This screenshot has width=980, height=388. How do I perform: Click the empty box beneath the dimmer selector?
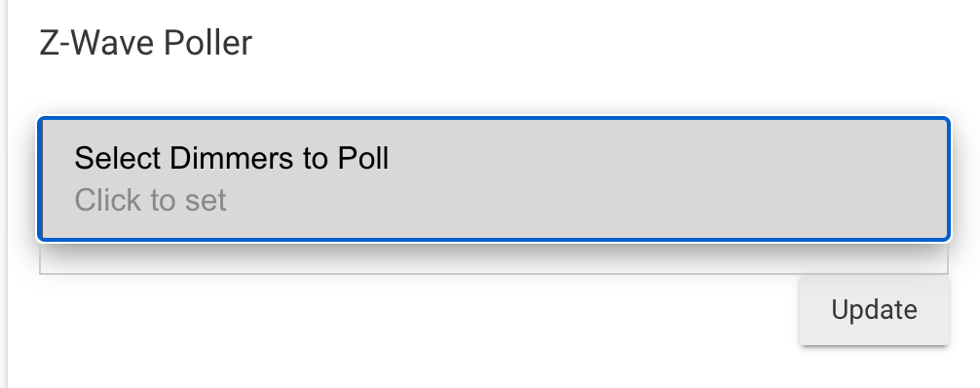pos(494,257)
